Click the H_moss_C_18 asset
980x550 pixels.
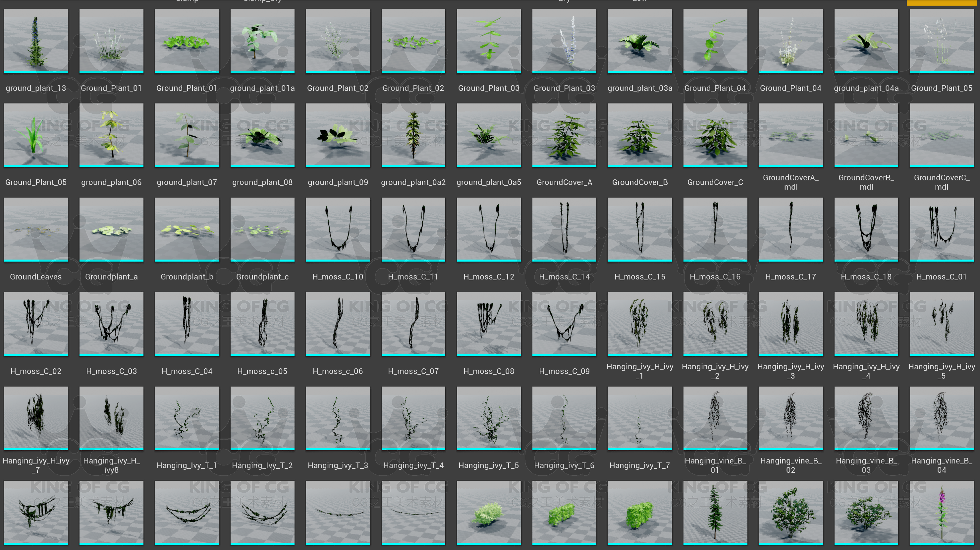[866, 229]
